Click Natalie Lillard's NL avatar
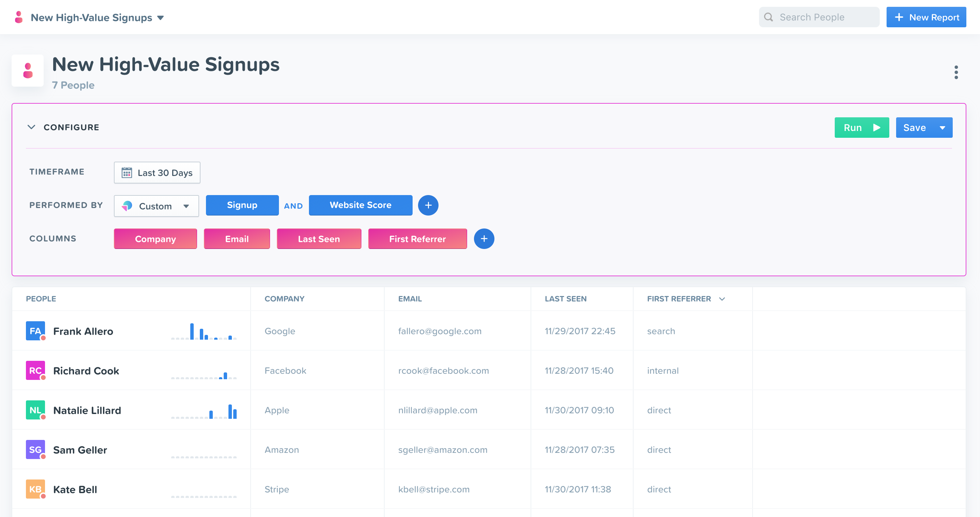 click(35, 410)
